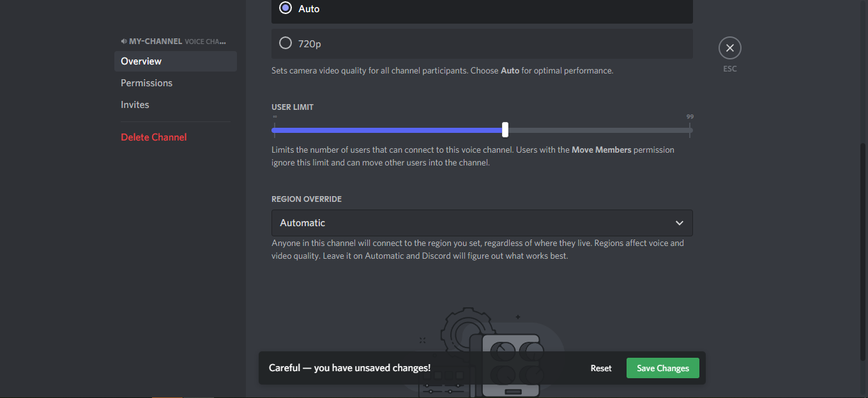868x398 pixels.
Task: Close channel settings with the X icon
Action: coord(729,48)
